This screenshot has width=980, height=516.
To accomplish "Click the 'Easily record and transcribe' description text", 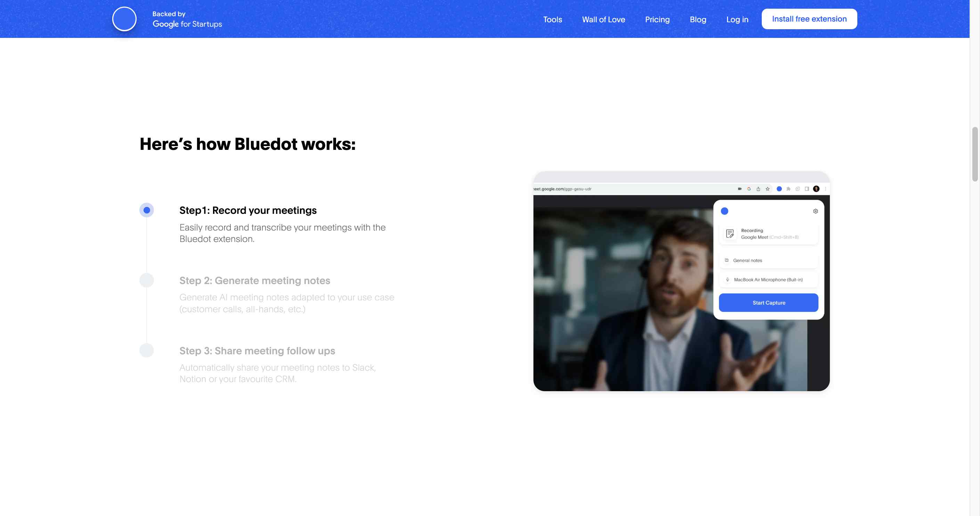I will tap(282, 233).
